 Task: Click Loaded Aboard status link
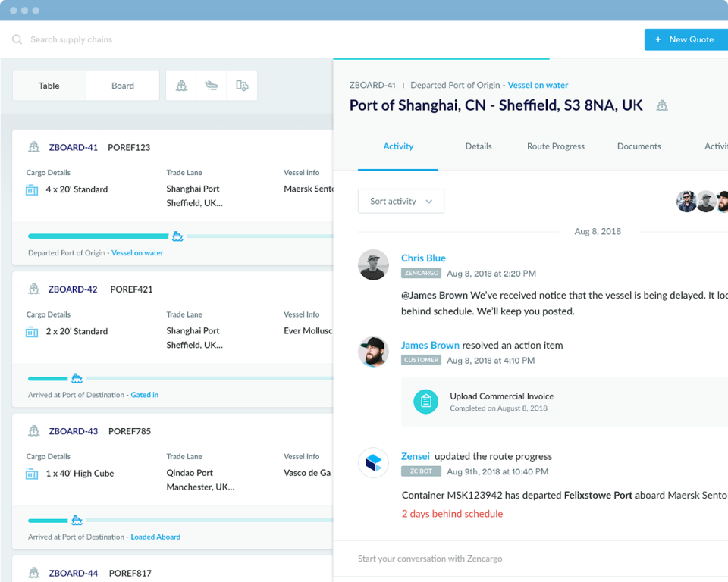(155, 537)
